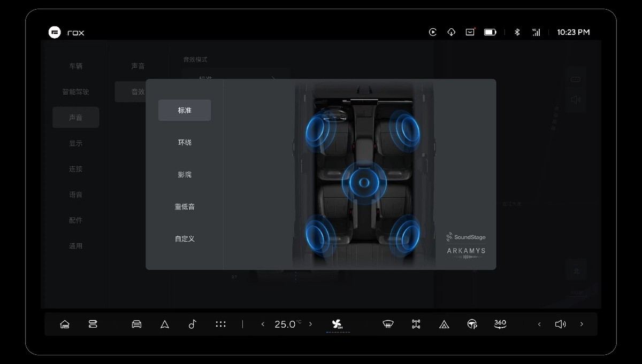
Task: Switch to the 声音 sub-tab
Action: 137,66
